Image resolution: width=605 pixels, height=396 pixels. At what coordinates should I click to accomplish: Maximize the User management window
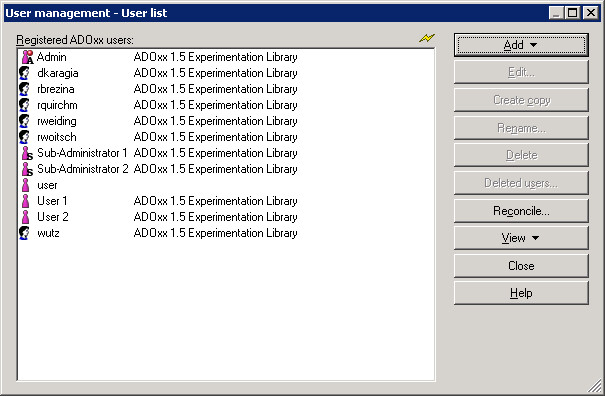[573, 13]
